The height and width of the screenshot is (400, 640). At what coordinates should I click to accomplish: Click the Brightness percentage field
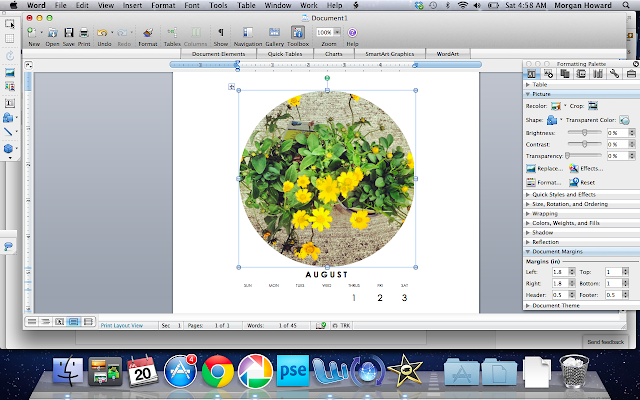point(618,133)
